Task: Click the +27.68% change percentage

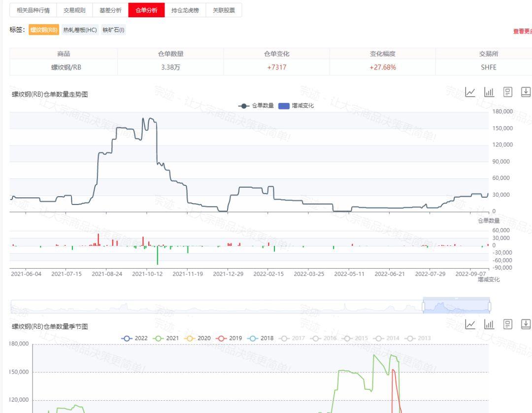Action: pyautogui.click(x=383, y=67)
